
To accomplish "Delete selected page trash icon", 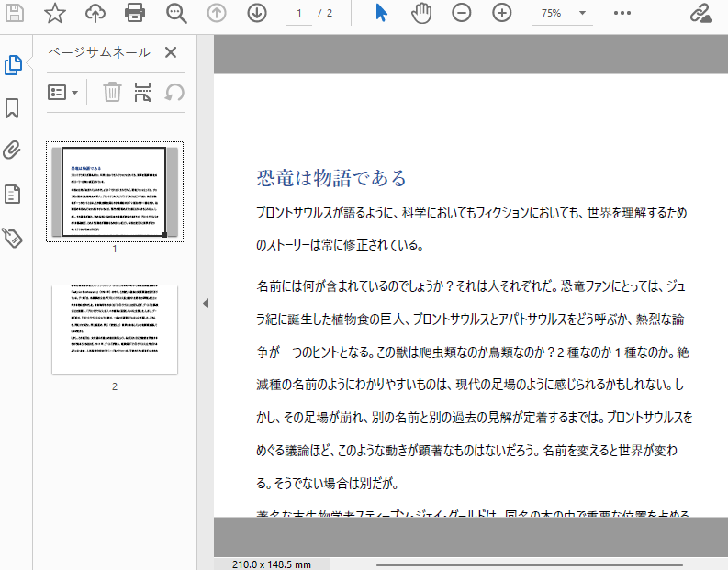I will pos(112,92).
